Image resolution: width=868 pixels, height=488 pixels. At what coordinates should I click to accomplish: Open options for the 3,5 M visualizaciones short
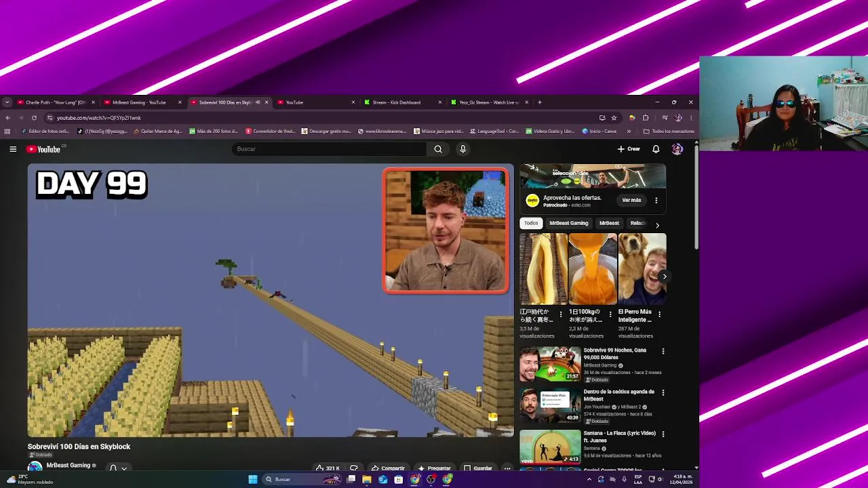(560, 314)
